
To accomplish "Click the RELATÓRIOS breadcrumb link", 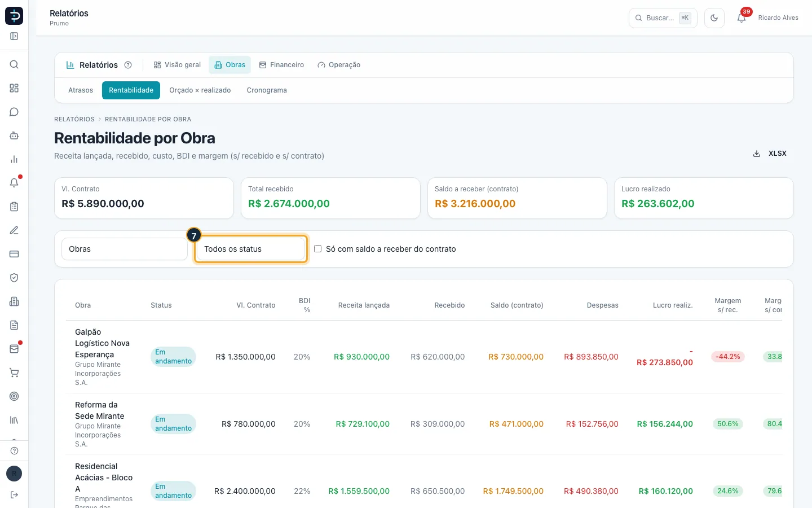I will point(74,119).
